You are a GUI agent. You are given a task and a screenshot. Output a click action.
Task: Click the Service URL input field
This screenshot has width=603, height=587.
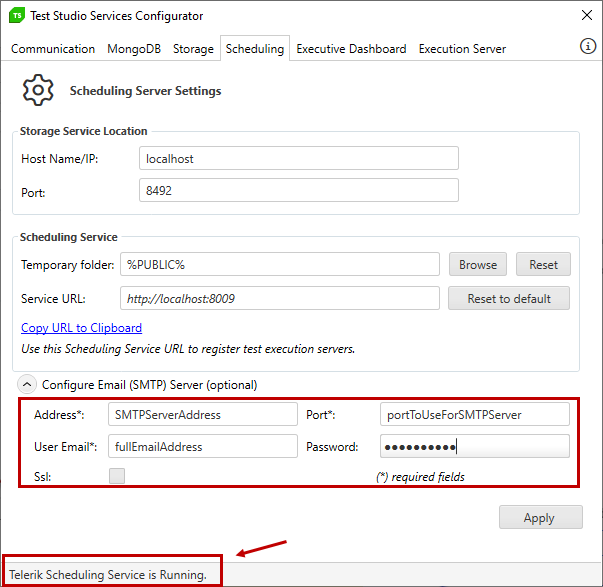[280, 298]
